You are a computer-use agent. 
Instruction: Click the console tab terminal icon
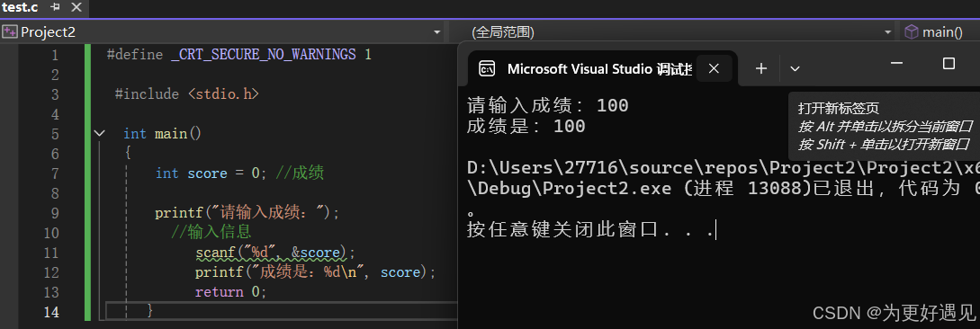487,68
